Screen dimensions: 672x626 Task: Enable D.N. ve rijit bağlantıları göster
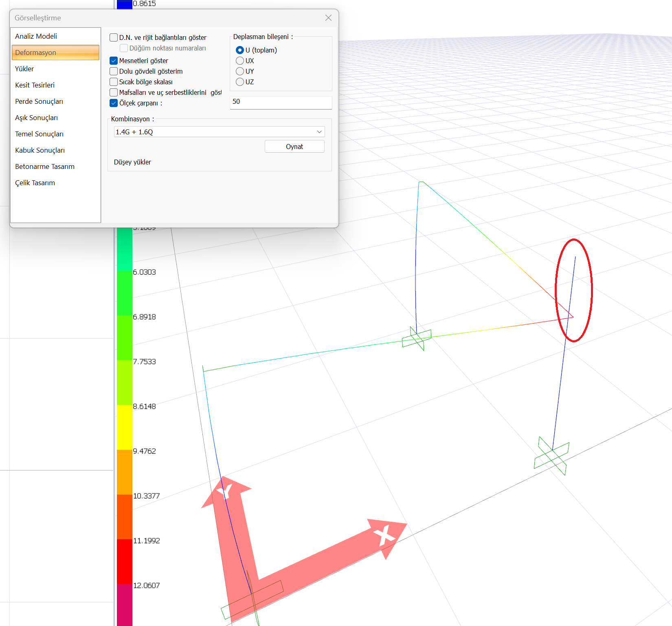(x=114, y=37)
